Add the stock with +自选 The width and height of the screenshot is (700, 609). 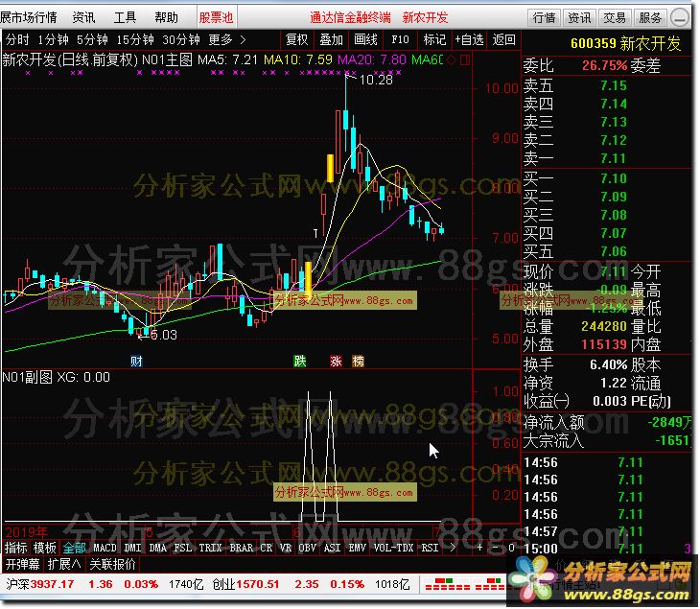[469, 40]
